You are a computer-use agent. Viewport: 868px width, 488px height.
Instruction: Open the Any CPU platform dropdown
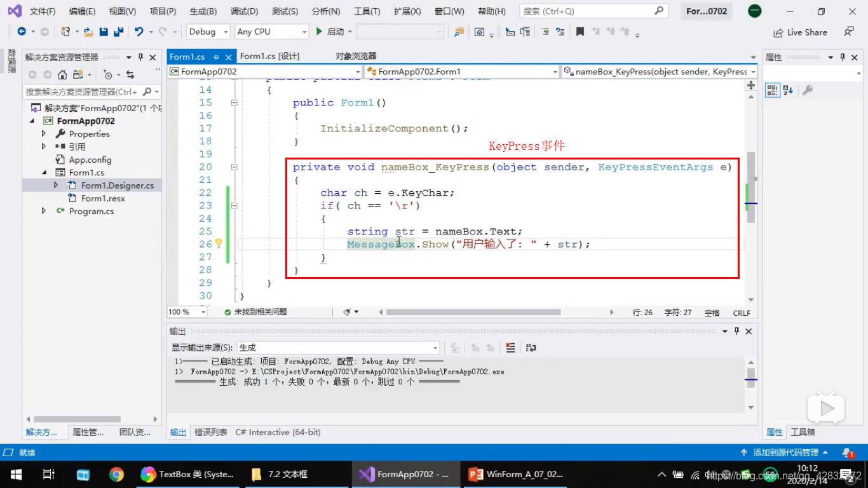271,32
